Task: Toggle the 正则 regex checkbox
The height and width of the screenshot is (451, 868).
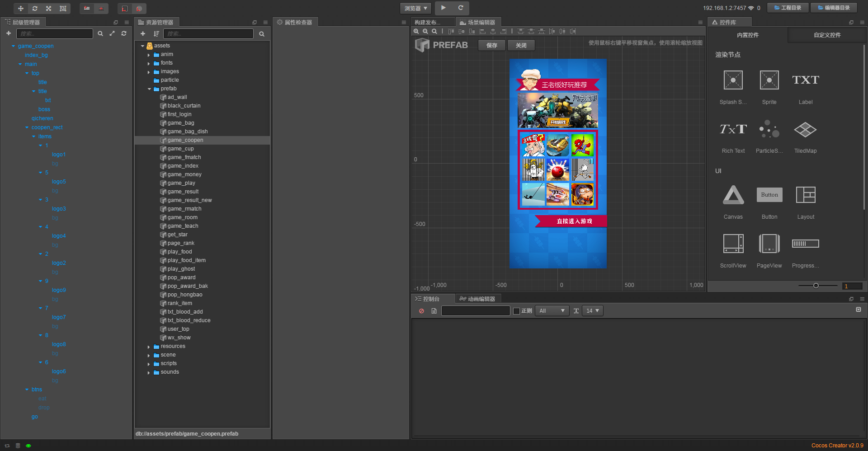Action: (516, 311)
